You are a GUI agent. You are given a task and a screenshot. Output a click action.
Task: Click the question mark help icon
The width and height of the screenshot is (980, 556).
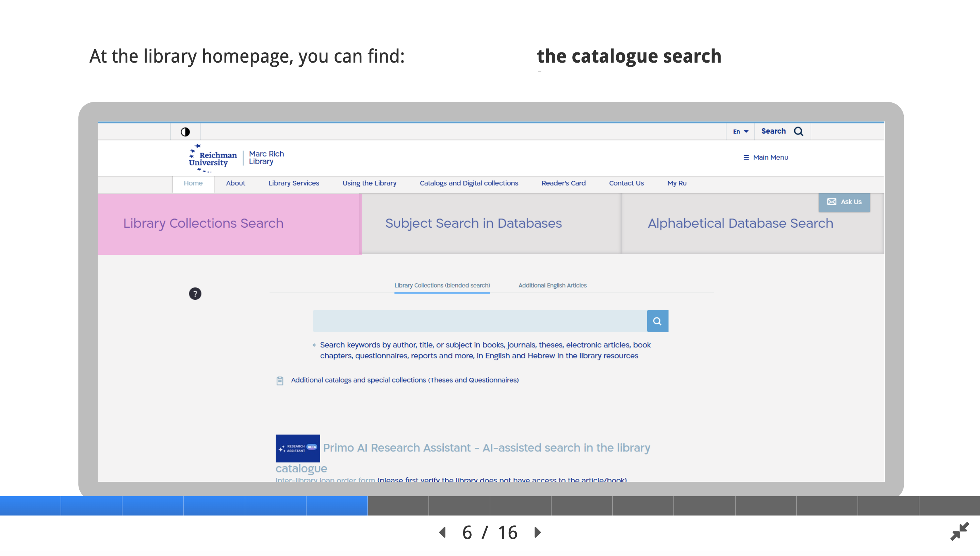tap(195, 294)
